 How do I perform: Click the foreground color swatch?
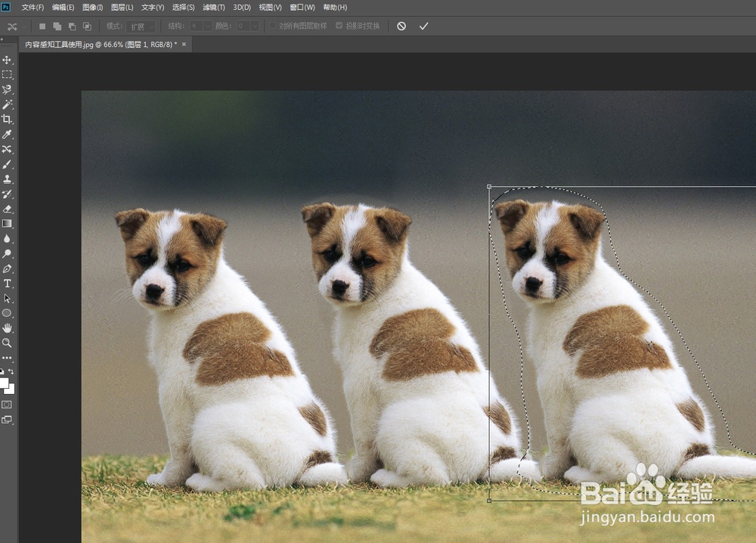tap(3, 383)
